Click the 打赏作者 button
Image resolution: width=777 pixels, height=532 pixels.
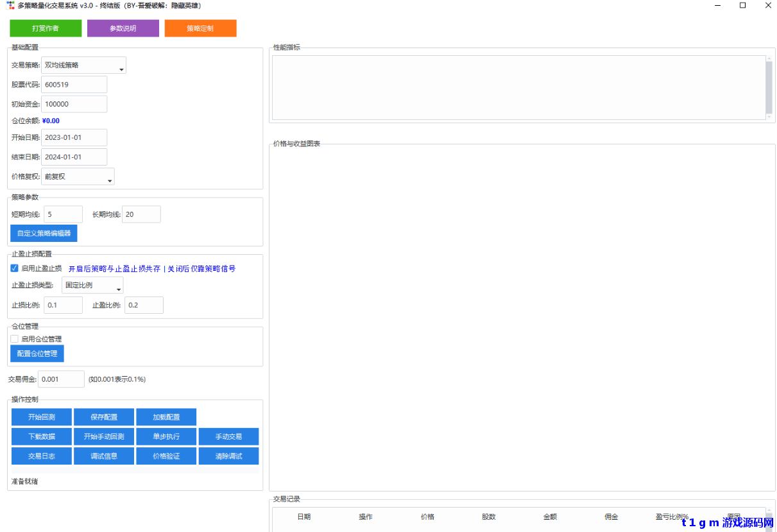45,28
